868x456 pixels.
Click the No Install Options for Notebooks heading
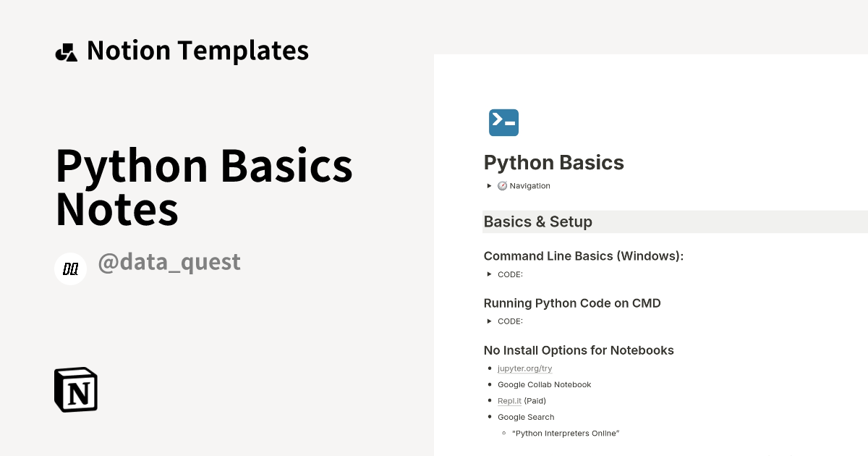pyautogui.click(x=579, y=350)
